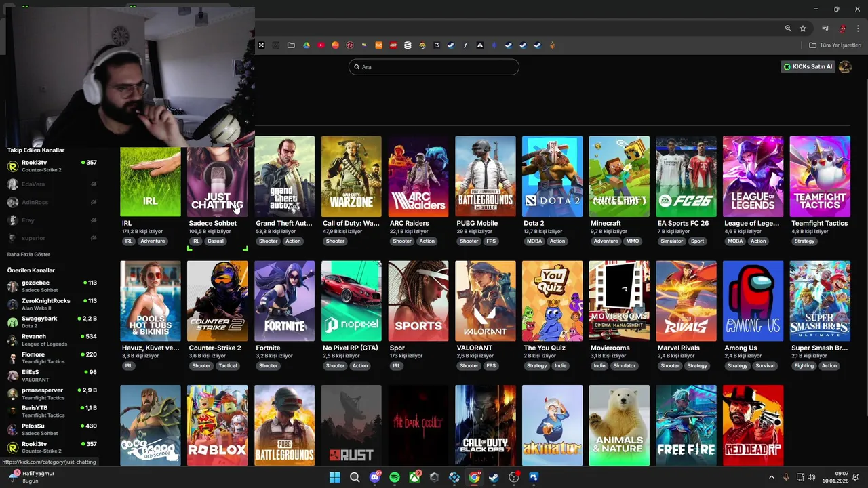Viewport: 868px width, 488px height.
Task: Open the browser zoom magnifier icon
Action: (788, 28)
